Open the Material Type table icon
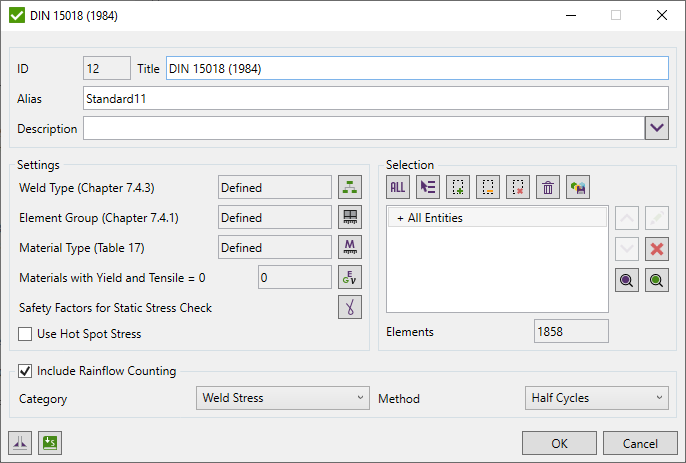This screenshot has width=686, height=463. (350, 247)
